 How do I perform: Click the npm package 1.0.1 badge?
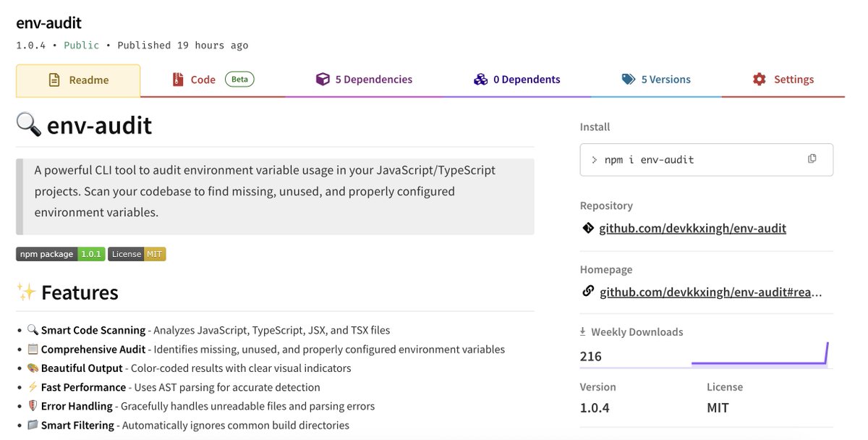click(61, 254)
